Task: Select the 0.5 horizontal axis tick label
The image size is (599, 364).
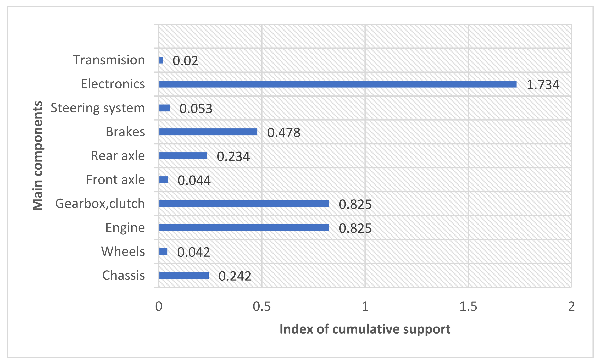Action: pyautogui.click(x=262, y=307)
